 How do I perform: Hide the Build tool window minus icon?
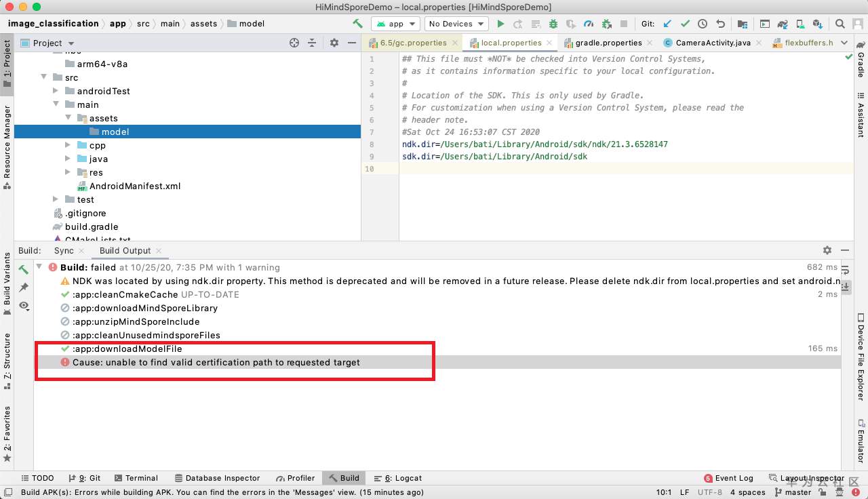[x=844, y=250]
